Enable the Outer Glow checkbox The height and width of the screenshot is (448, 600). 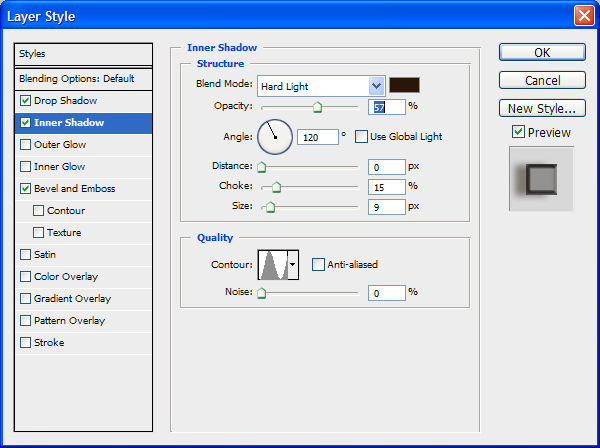(x=25, y=145)
